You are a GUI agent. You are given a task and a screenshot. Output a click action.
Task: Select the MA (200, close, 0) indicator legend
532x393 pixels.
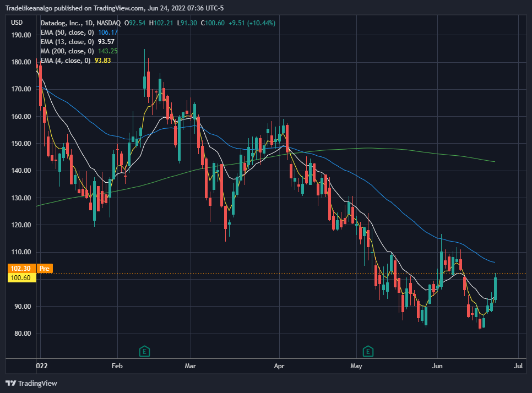point(67,51)
